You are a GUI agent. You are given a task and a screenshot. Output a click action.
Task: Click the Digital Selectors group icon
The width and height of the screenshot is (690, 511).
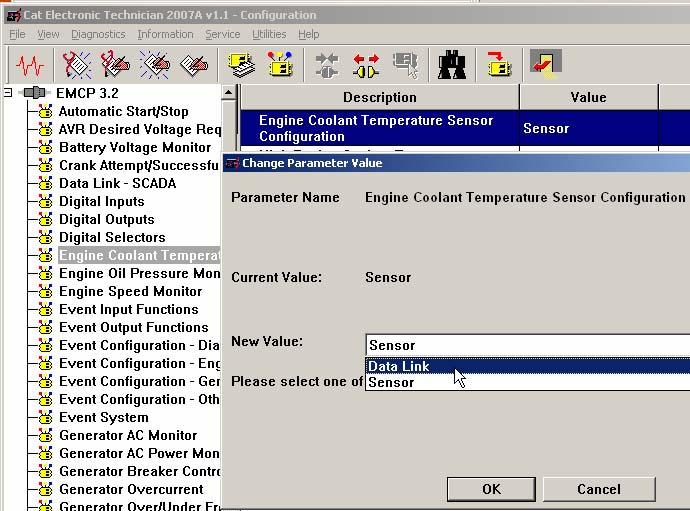click(45, 238)
